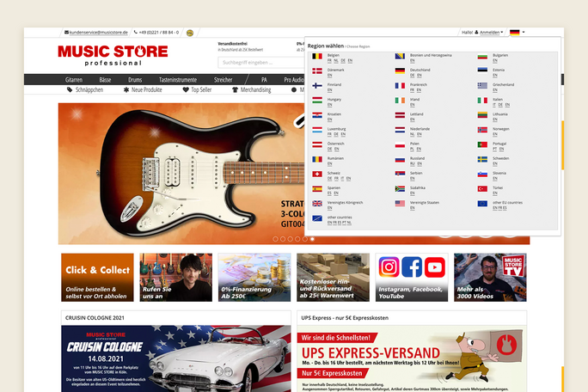Open the Facebook logo icon
This screenshot has height=392, width=588.
coord(412,267)
